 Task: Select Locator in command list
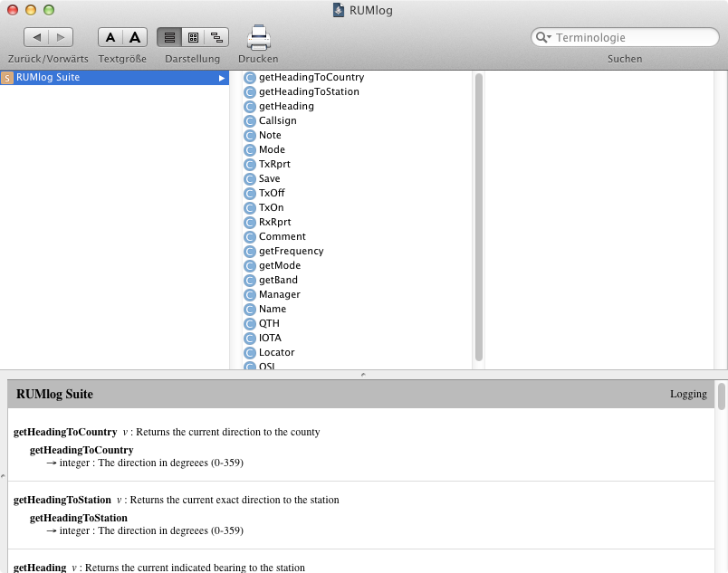pos(277,352)
